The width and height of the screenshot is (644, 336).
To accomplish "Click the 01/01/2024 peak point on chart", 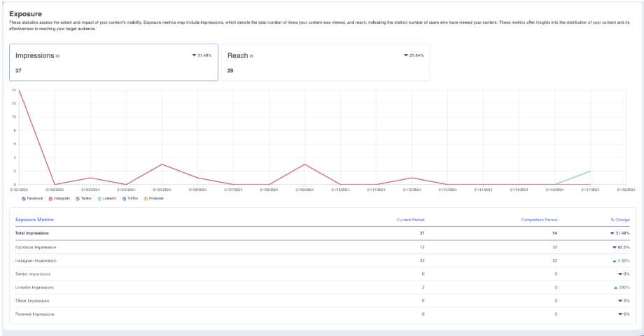I will click(x=19, y=90).
